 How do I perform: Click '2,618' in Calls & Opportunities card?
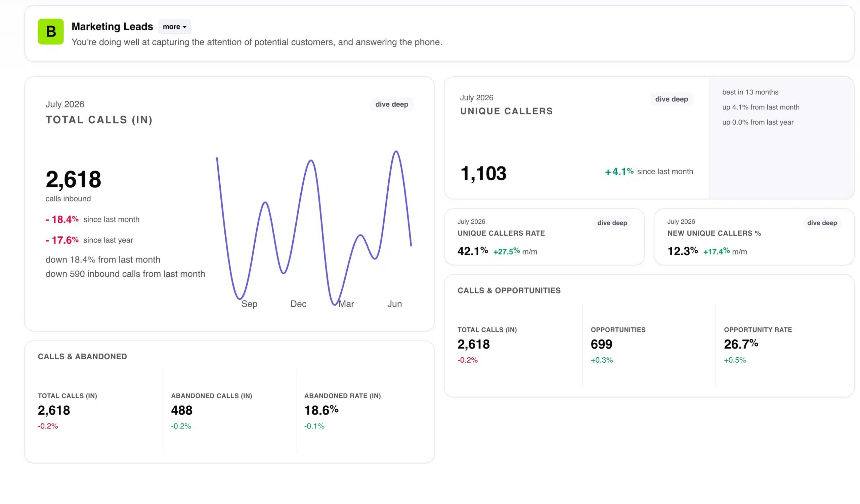473,345
